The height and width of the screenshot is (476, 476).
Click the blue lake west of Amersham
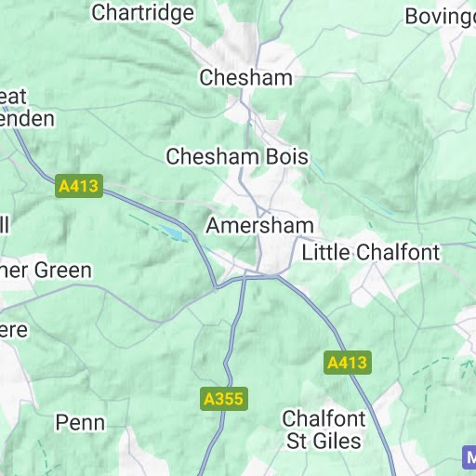click(170, 231)
